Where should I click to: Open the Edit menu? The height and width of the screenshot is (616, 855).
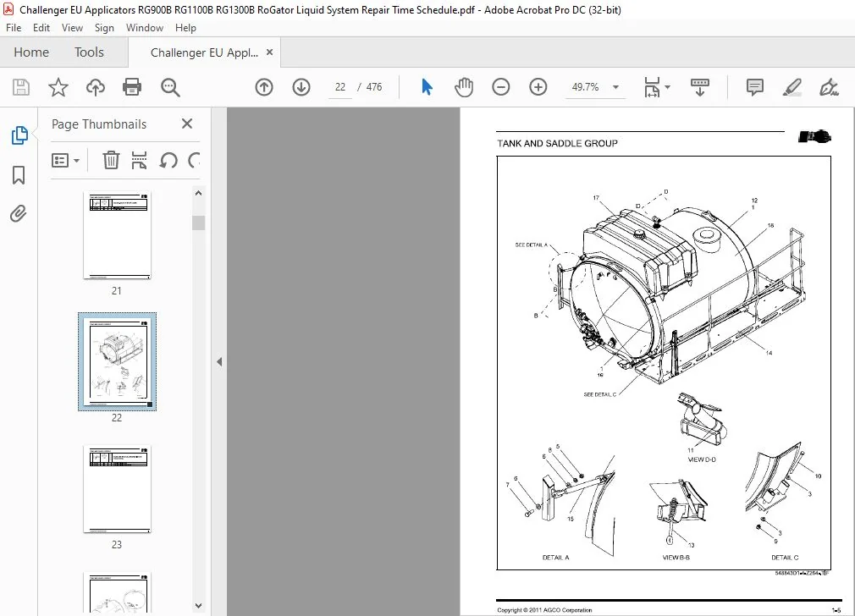(x=41, y=28)
